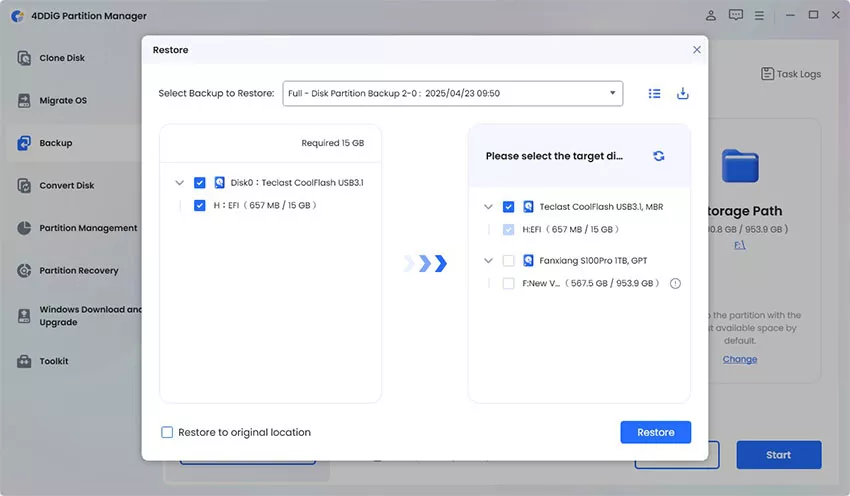The width and height of the screenshot is (850, 496).
Task: Click the Windows Download and Upgrade label
Action: pos(90,315)
